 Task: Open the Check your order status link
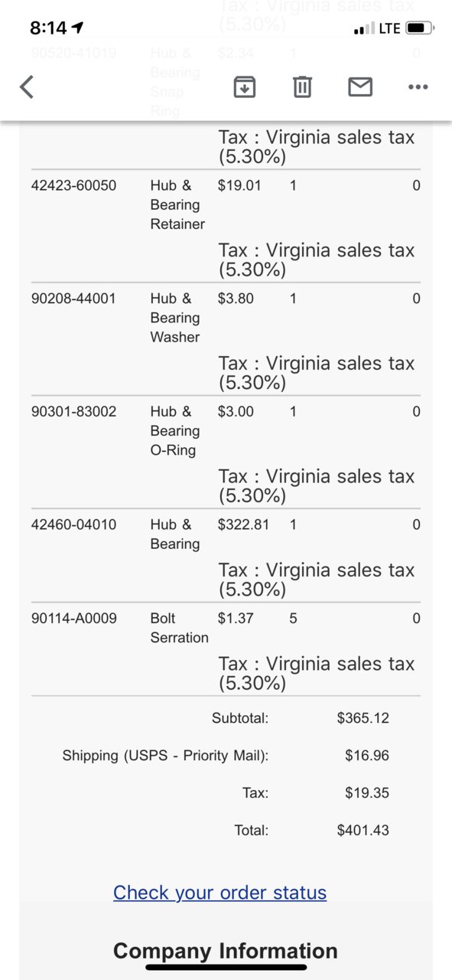[219, 893]
